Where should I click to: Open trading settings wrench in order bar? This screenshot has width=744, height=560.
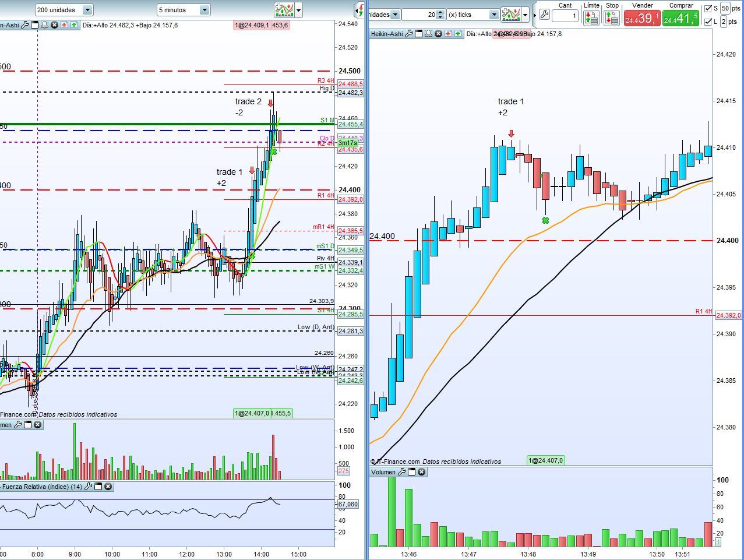(x=544, y=15)
